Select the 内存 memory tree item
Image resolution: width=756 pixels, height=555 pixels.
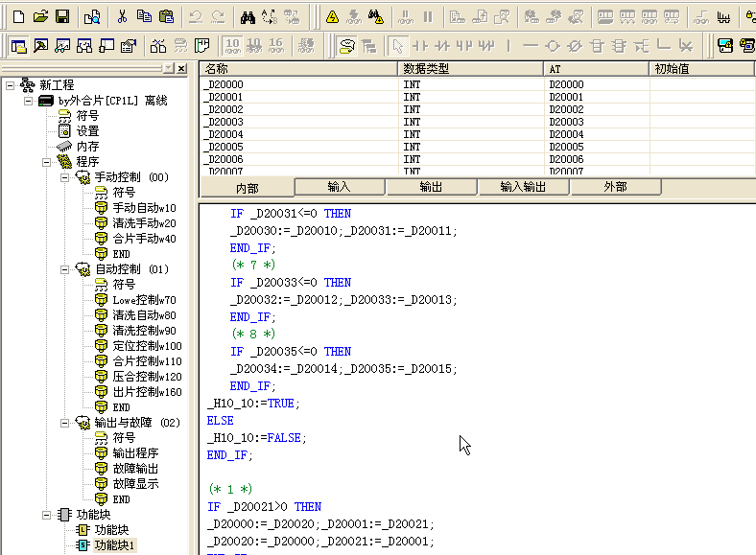(87, 147)
